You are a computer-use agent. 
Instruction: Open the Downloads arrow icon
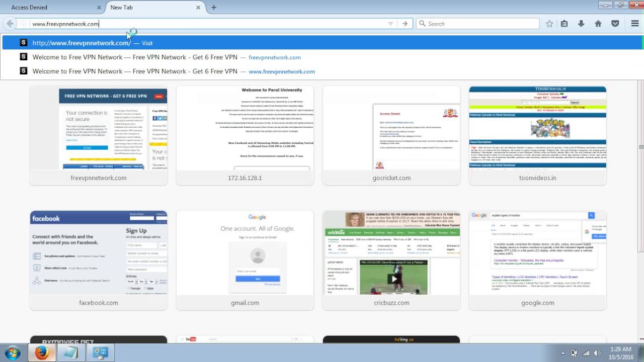581,24
